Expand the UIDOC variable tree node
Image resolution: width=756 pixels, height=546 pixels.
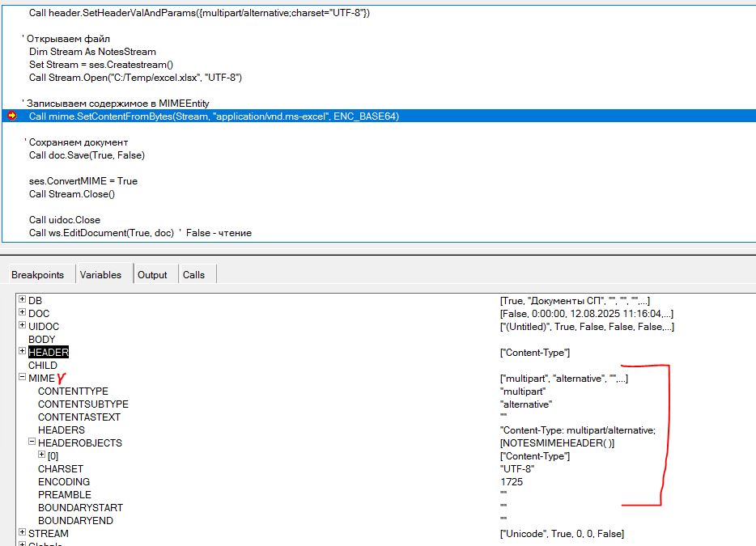coord(23,326)
